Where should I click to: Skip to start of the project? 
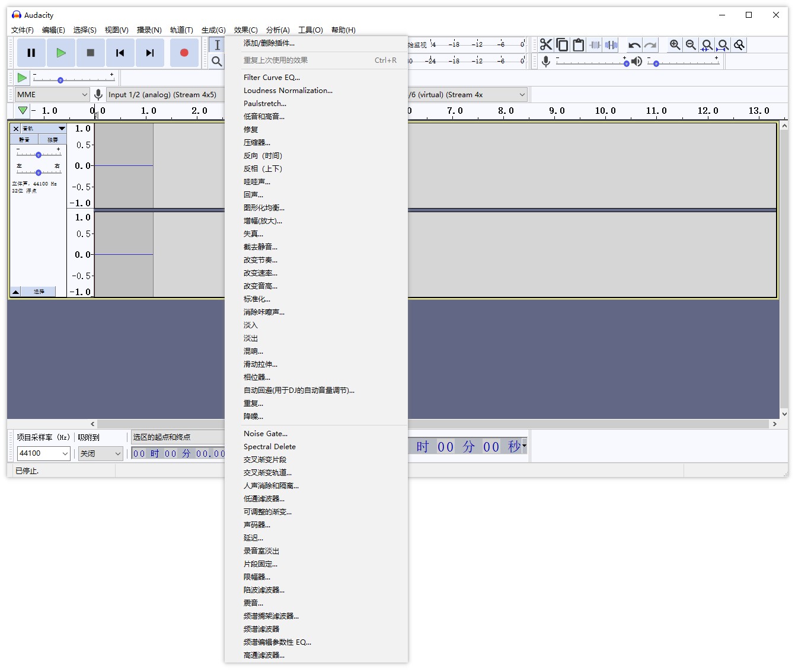pos(120,53)
